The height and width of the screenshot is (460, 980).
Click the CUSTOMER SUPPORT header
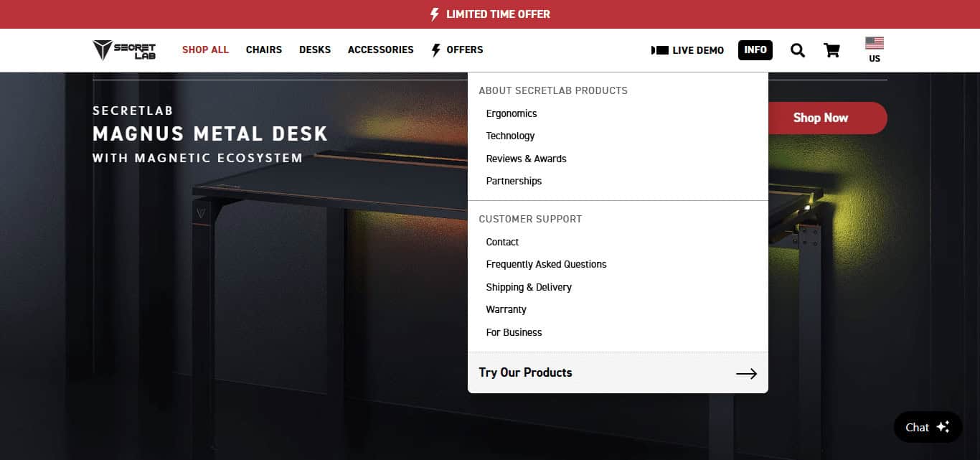pos(530,219)
